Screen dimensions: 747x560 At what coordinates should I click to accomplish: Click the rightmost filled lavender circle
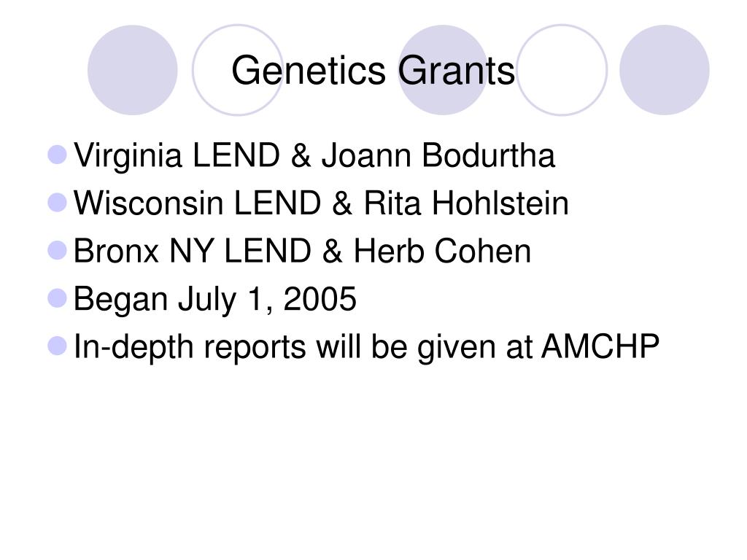(x=664, y=70)
